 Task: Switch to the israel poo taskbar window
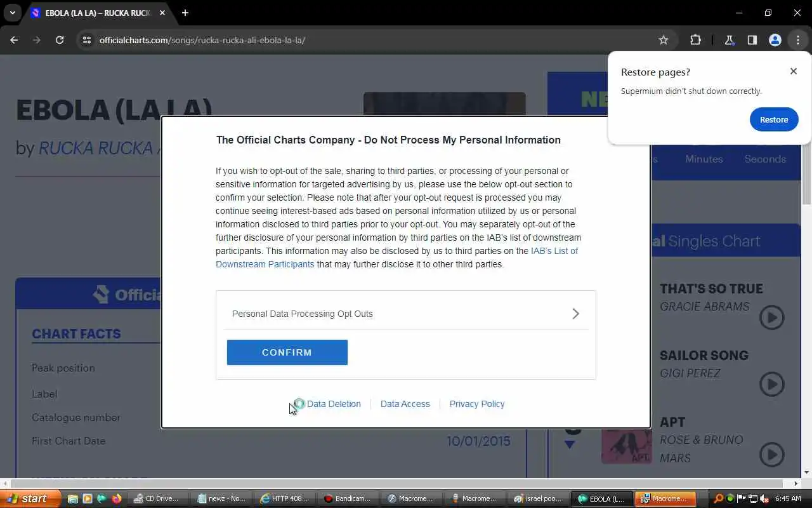[538, 498]
